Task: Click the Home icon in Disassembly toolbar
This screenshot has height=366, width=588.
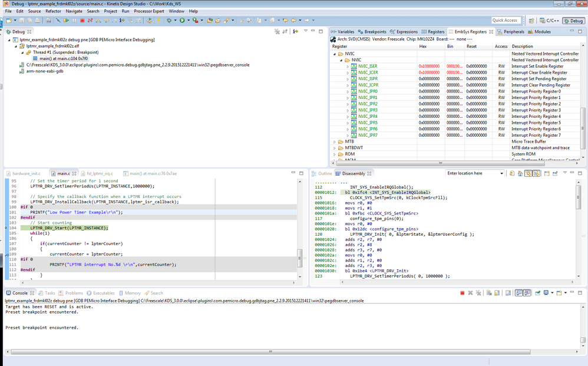Action: 520,173
